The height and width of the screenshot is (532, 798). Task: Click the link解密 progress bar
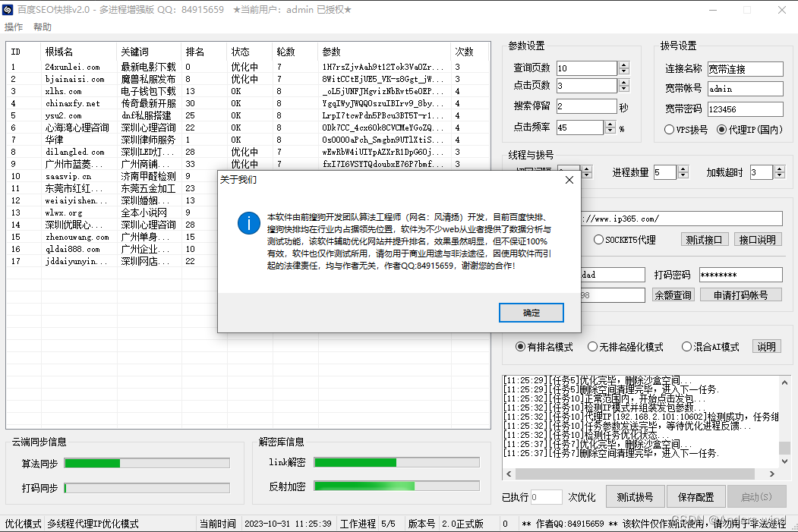click(396, 462)
